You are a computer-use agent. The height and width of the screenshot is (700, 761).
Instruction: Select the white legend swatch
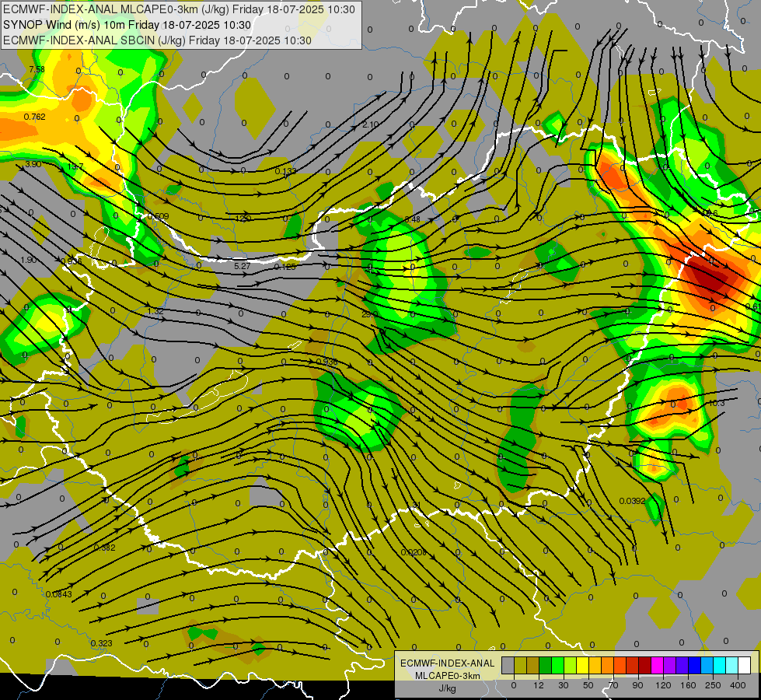pyautogui.click(x=744, y=666)
